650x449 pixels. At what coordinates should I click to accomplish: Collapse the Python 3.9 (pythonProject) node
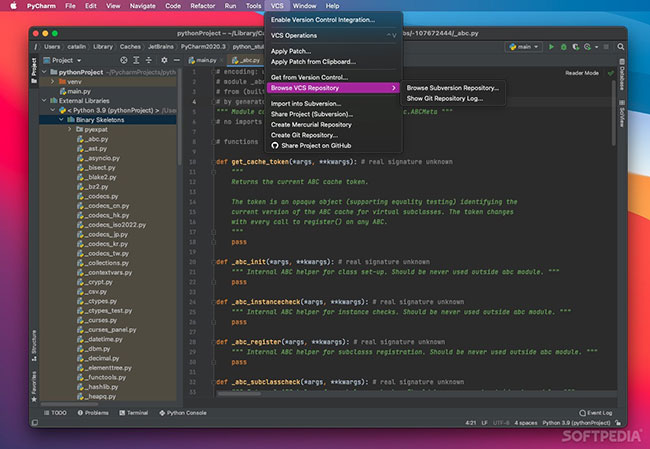pyautogui.click(x=53, y=110)
